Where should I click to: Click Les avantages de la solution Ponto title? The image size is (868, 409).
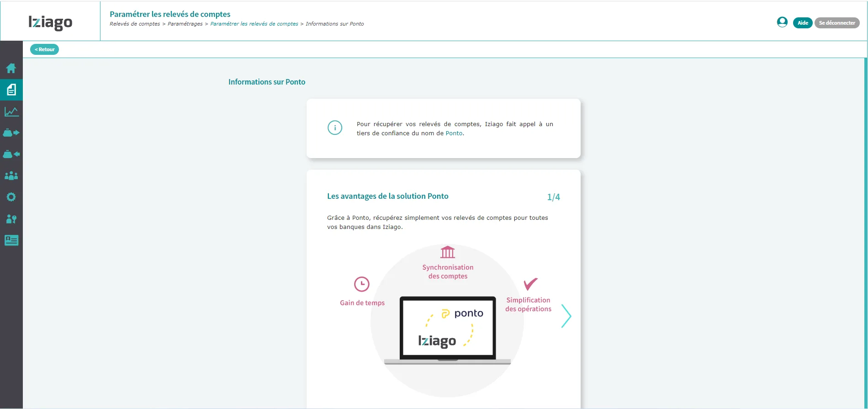click(x=388, y=196)
